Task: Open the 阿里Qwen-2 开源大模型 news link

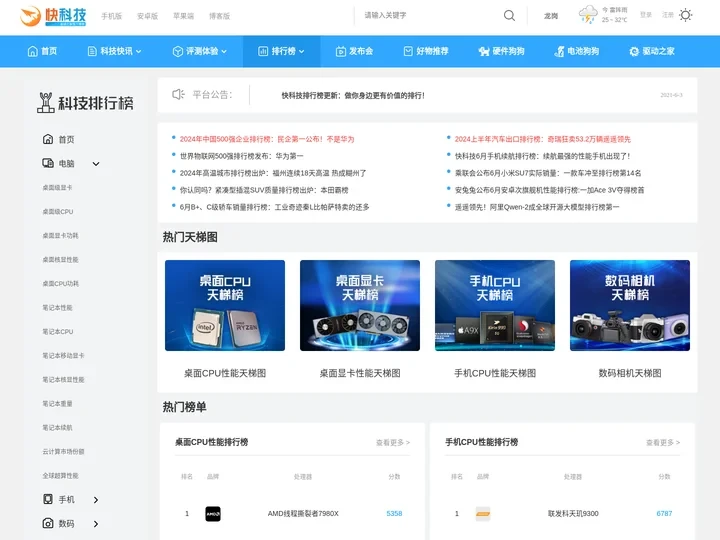Action: [x=537, y=207]
